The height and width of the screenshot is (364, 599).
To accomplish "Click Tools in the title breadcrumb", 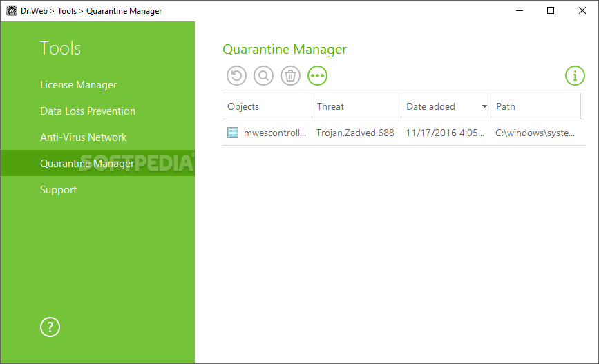I will (x=67, y=11).
